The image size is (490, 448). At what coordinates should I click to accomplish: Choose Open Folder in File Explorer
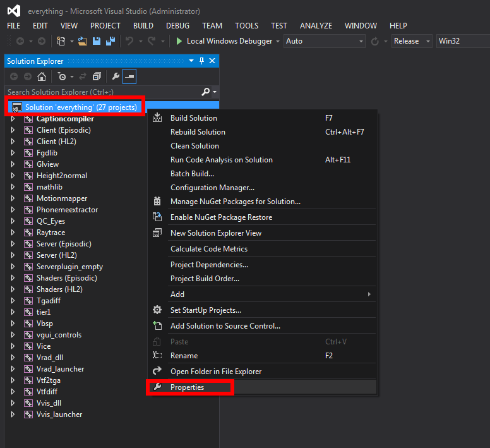pyautogui.click(x=263, y=372)
